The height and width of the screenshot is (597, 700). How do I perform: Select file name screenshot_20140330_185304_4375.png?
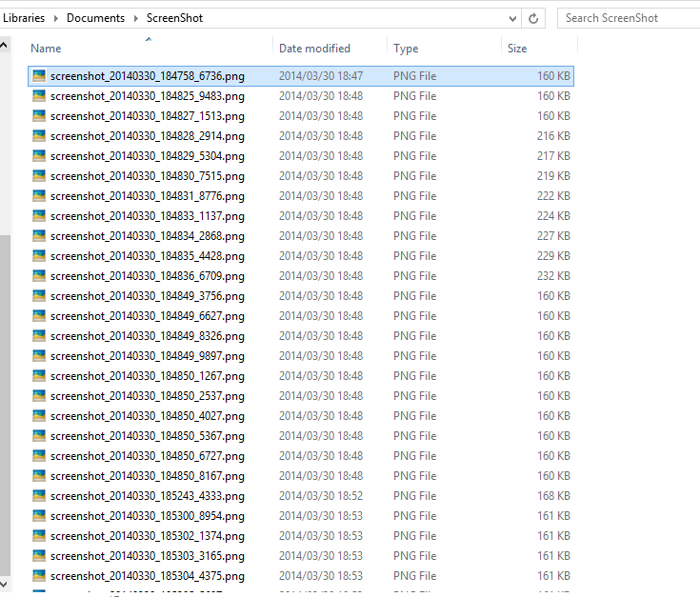click(148, 576)
